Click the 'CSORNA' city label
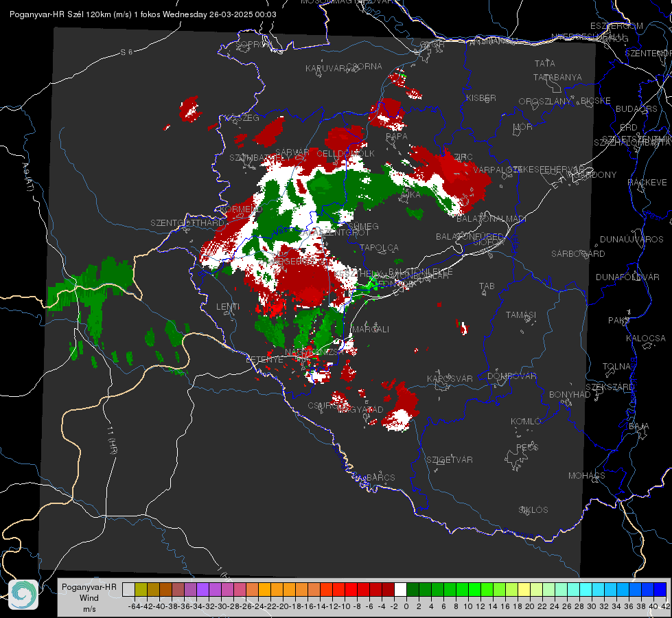Screen dimensions: 672x618 tap(364, 67)
